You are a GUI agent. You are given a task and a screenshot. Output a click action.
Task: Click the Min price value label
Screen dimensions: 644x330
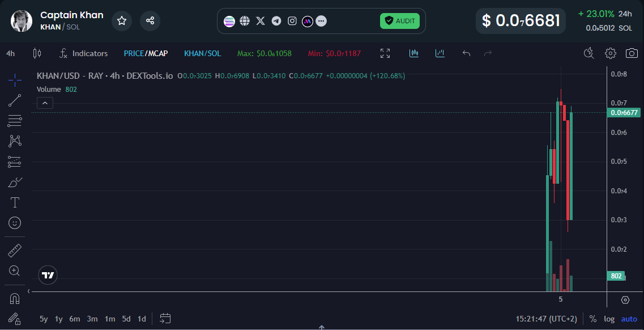(x=334, y=53)
